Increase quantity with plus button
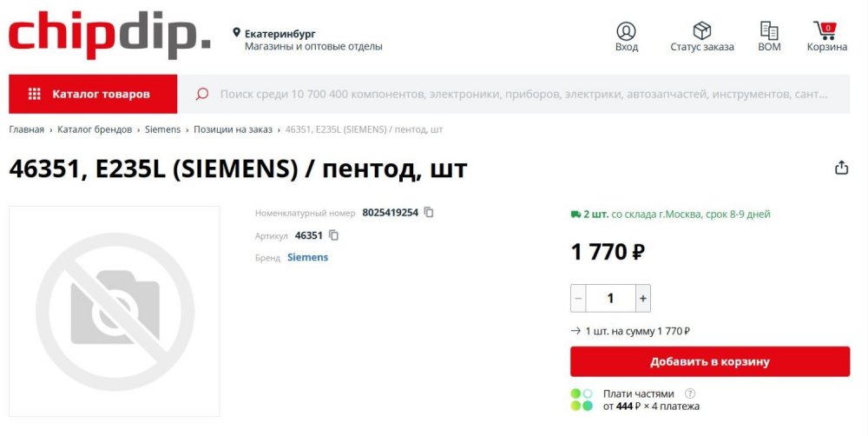Image resolution: width=868 pixels, height=436 pixels. click(643, 298)
